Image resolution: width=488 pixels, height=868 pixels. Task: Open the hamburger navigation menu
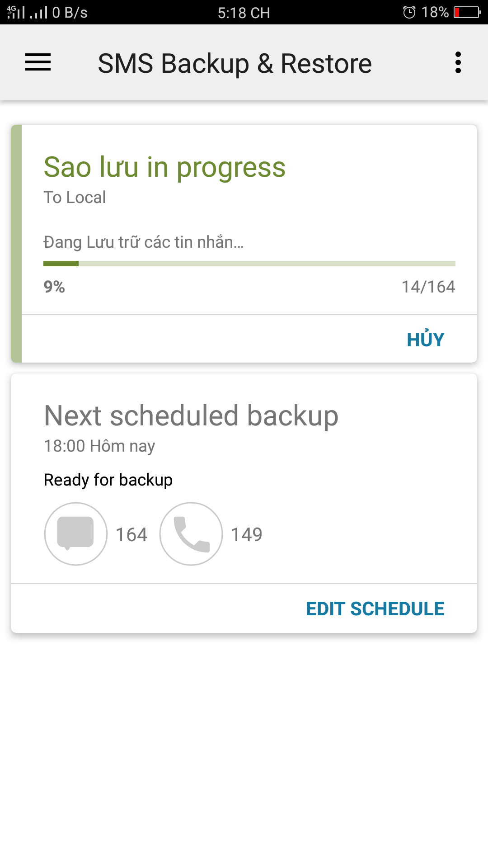tap(38, 62)
